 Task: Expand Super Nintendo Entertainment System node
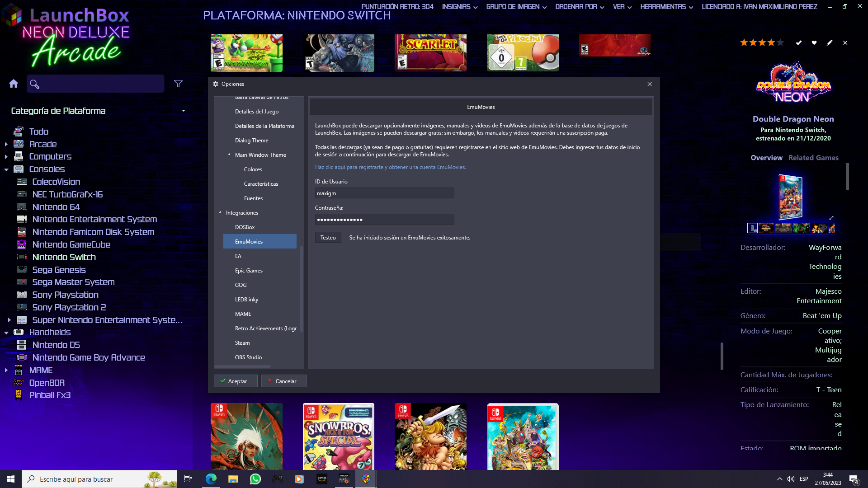[x=9, y=320]
